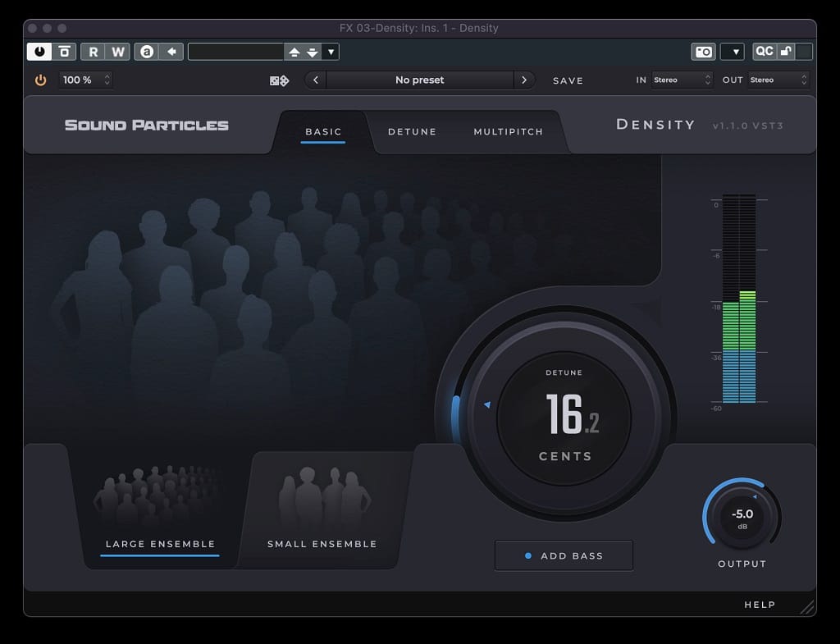Click the snapshot camera icon
The height and width of the screenshot is (644, 840).
click(703, 52)
